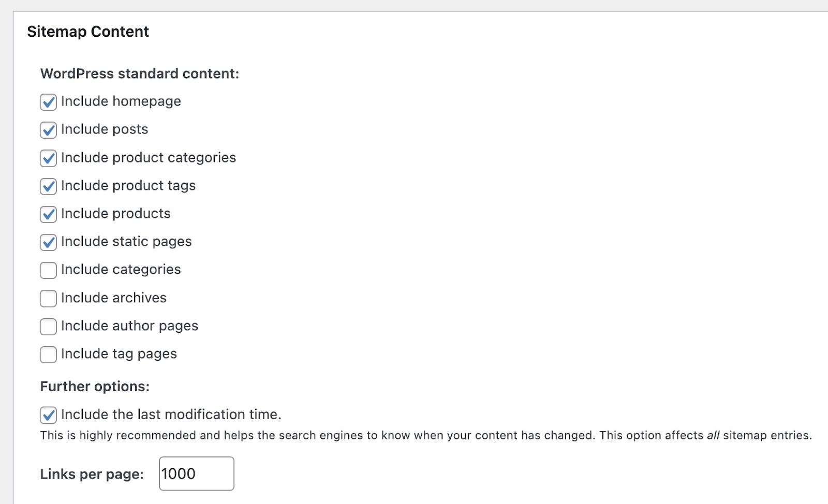The width and height of the screenshot is (828, 504).
Task: Check the Include archives option
Action: click(48, 299)
